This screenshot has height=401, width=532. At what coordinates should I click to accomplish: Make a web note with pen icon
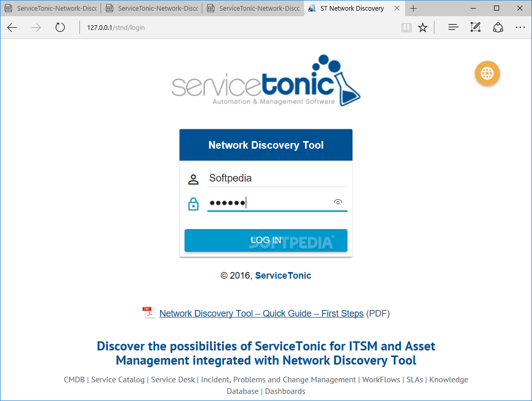click(x=475, y=27)
